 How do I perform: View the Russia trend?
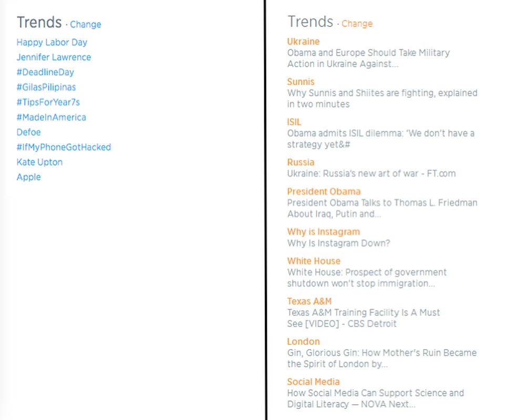301,162
